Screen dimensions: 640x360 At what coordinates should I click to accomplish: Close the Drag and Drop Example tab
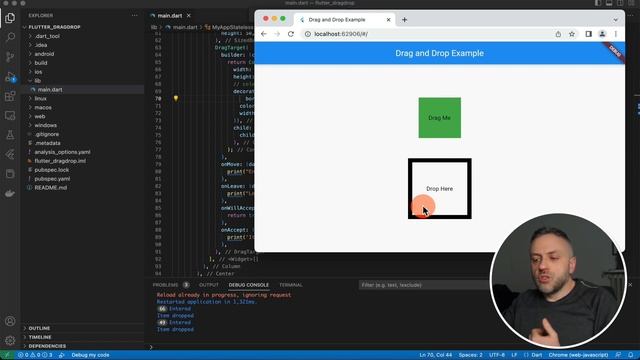tap(389, 20)
